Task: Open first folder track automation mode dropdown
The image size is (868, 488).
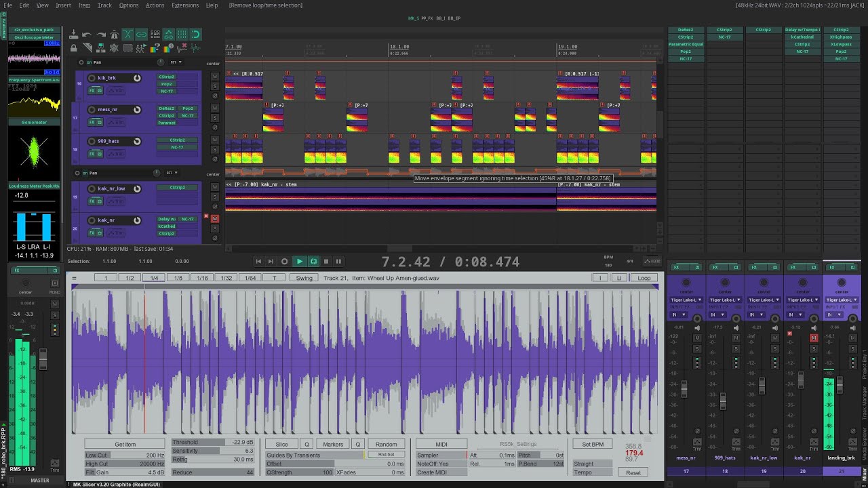Action: [x=176, y=62]
